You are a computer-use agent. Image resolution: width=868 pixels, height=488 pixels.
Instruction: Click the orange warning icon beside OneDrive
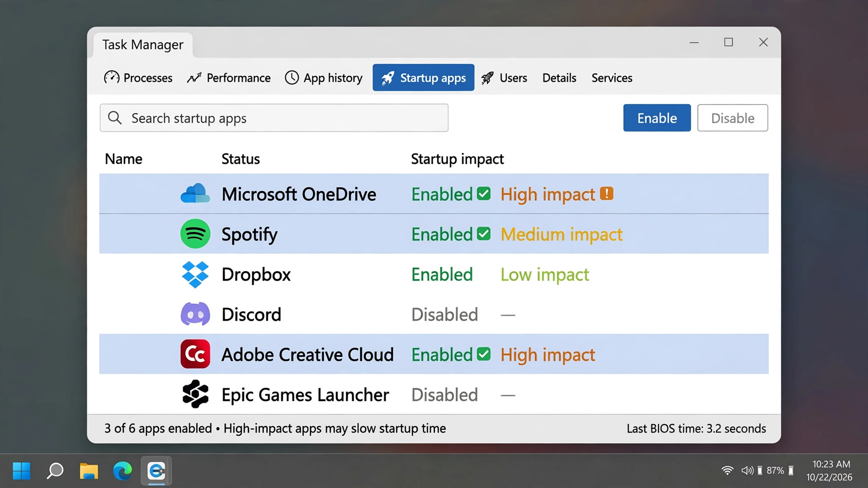pyautogui.click(x=606, y=194)
